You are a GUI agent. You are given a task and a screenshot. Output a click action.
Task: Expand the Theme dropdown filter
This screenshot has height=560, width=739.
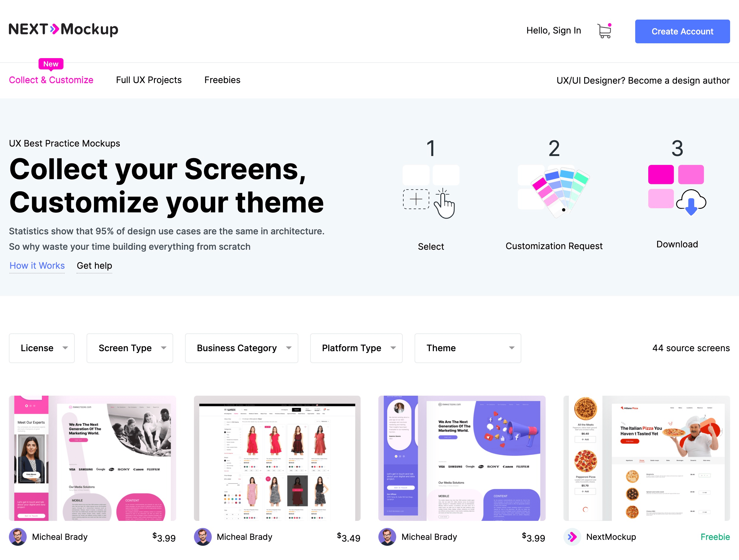point(467,348)
